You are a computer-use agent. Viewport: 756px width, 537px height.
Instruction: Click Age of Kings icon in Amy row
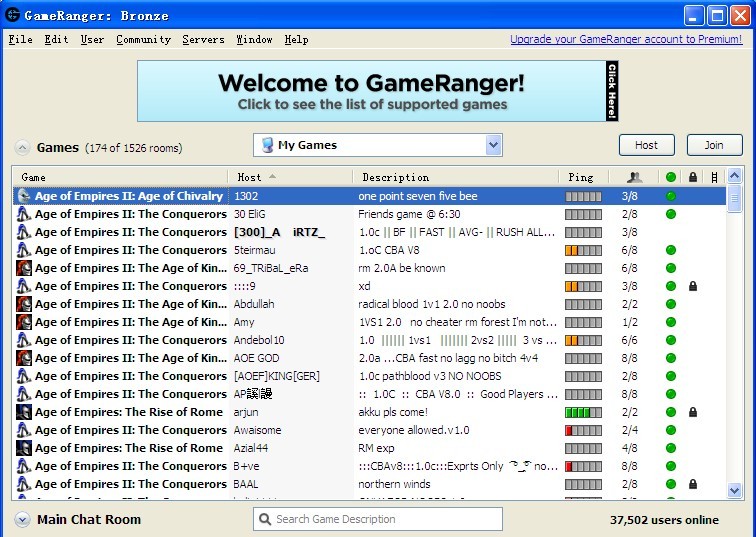(24, 322)
